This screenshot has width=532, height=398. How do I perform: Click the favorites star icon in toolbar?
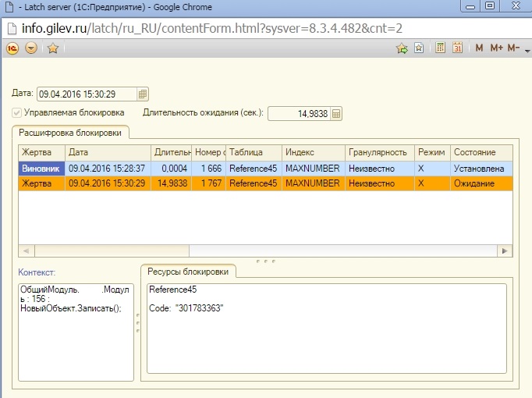pyautogui.click(x=52, y=48)
